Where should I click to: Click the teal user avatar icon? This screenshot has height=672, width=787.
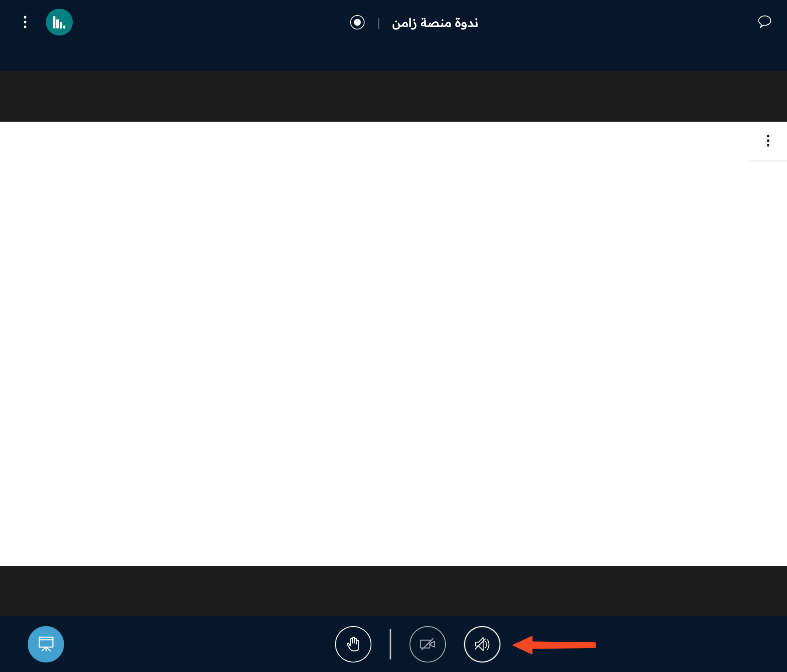pos(59,22)
